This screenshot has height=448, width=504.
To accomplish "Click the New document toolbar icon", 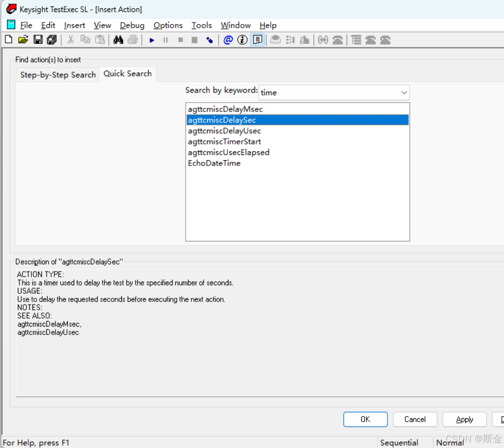I will point(9,40).
